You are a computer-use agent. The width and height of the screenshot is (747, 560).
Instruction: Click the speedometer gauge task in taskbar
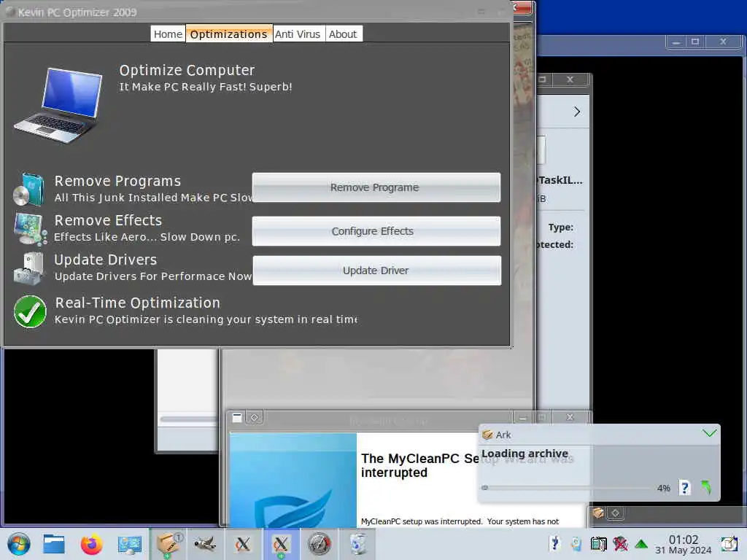(320, 544)
